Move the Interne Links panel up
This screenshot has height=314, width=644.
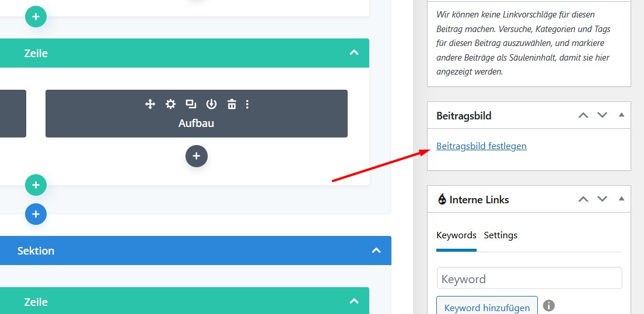tap(583, 199)
